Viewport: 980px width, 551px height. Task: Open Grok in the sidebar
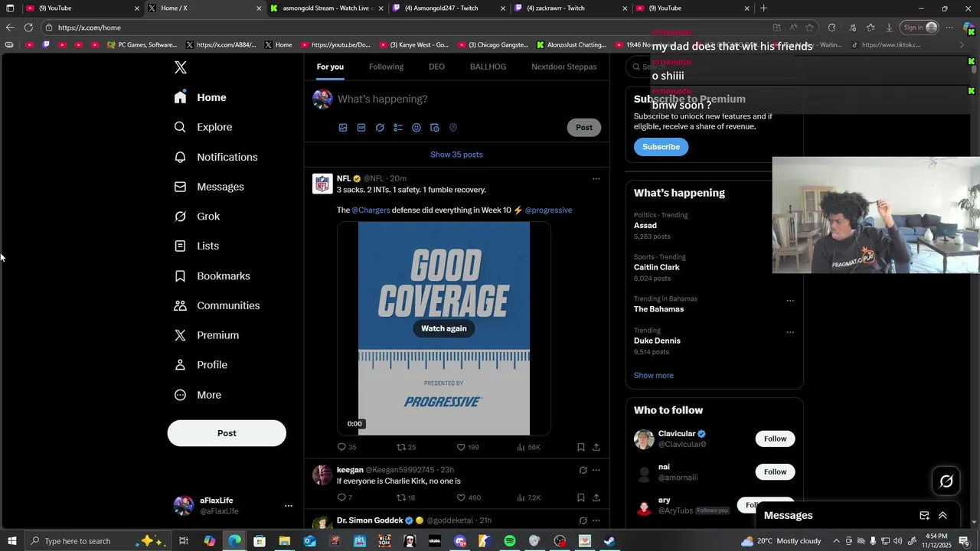(198, 217)
